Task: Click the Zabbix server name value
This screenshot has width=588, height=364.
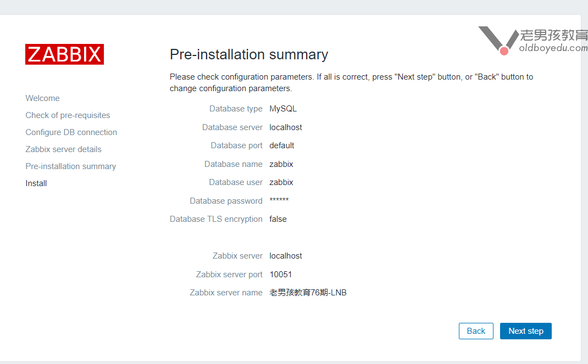Action: [x=308, y=293]
